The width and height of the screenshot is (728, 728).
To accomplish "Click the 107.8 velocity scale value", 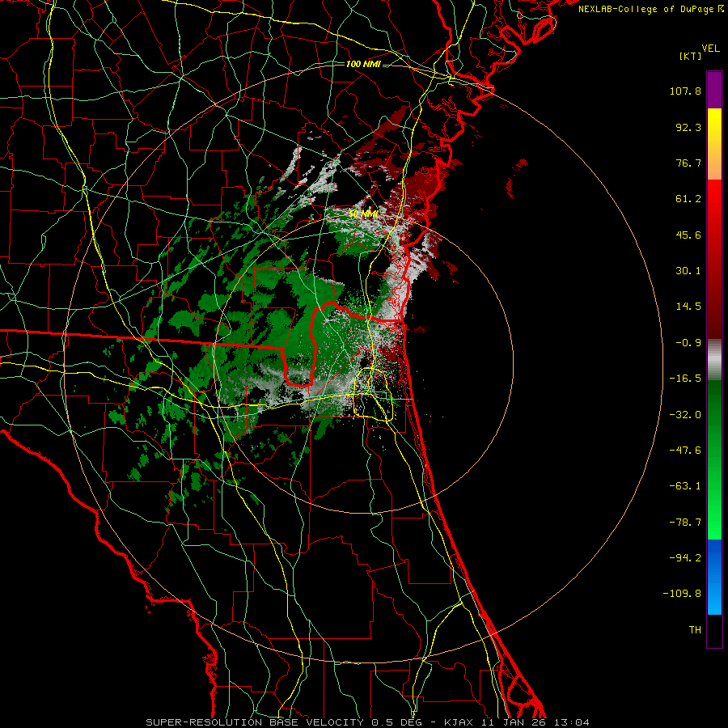I will tap(685, 91).
